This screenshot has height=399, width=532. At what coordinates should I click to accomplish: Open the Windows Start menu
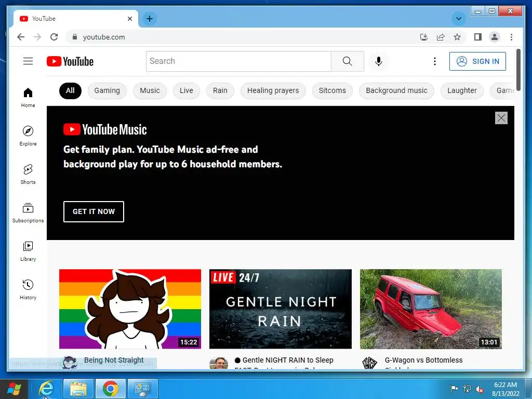click(14, 389)
